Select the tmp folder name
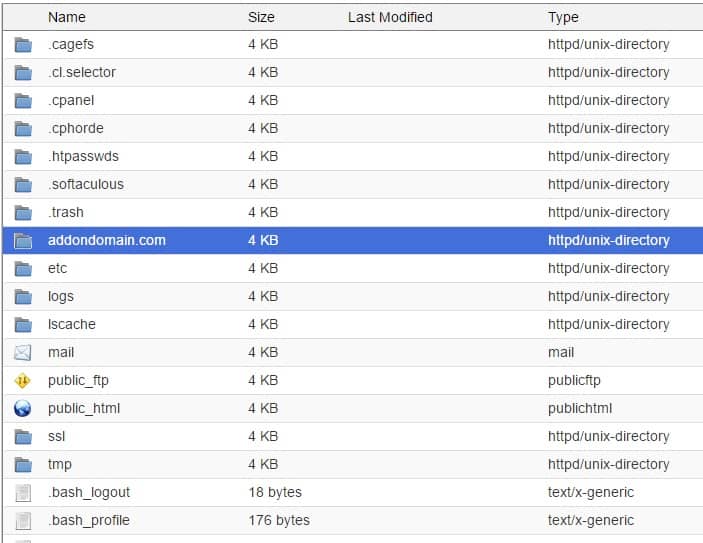Viewport: 703px width, 543px height. tap(60, 465)
